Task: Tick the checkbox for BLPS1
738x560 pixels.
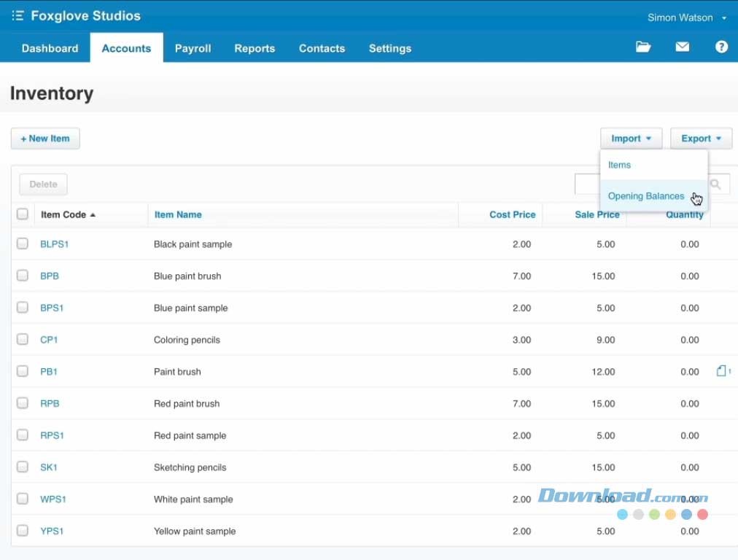Action: point(23,244)
